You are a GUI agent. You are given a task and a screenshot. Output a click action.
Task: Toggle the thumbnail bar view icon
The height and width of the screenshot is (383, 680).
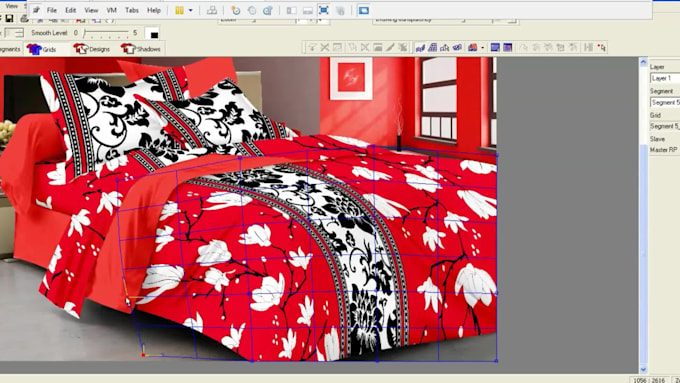(x=307, y=10)
